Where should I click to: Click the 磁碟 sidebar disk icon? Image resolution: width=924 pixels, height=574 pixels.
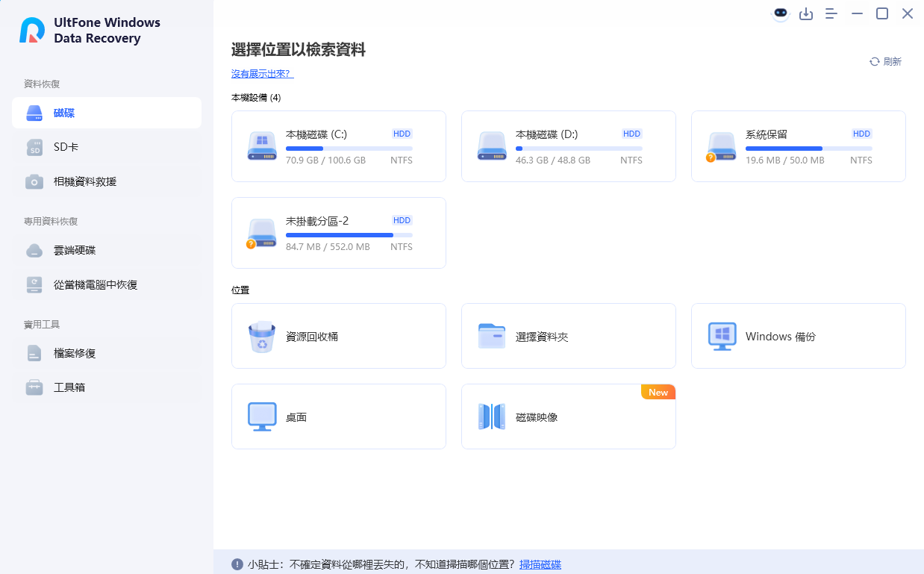click(35, 113)
